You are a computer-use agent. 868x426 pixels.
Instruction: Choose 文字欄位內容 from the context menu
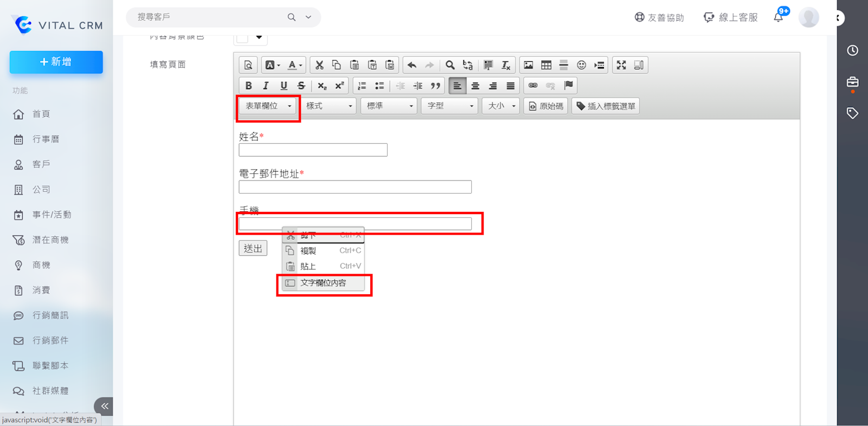click(323, 283)
